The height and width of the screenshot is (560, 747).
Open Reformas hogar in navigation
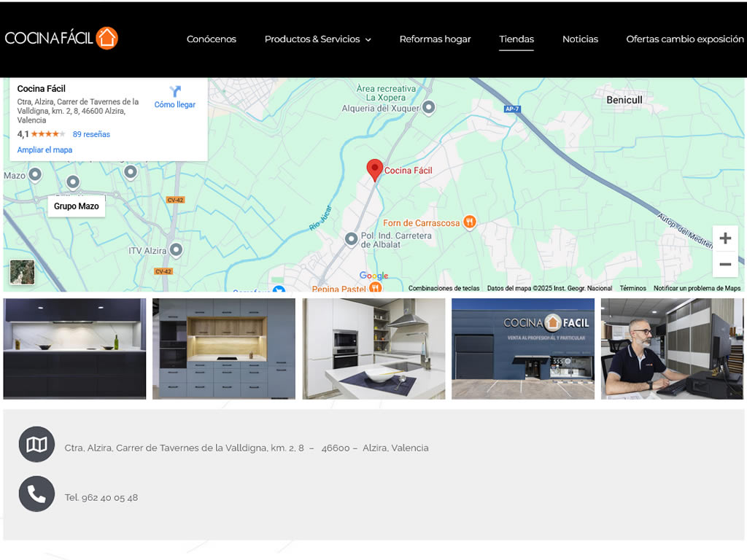[435, 39]
